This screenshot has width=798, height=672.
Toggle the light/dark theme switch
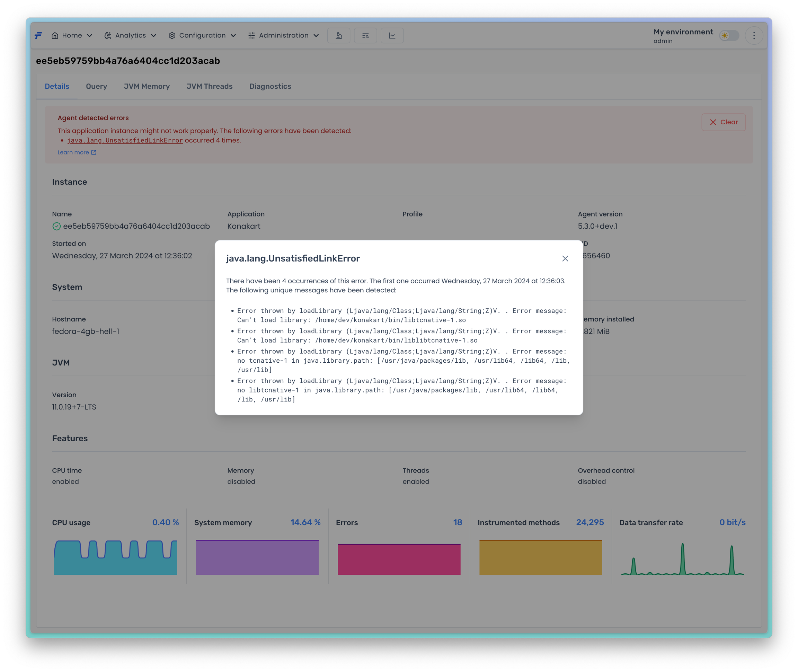729,35
